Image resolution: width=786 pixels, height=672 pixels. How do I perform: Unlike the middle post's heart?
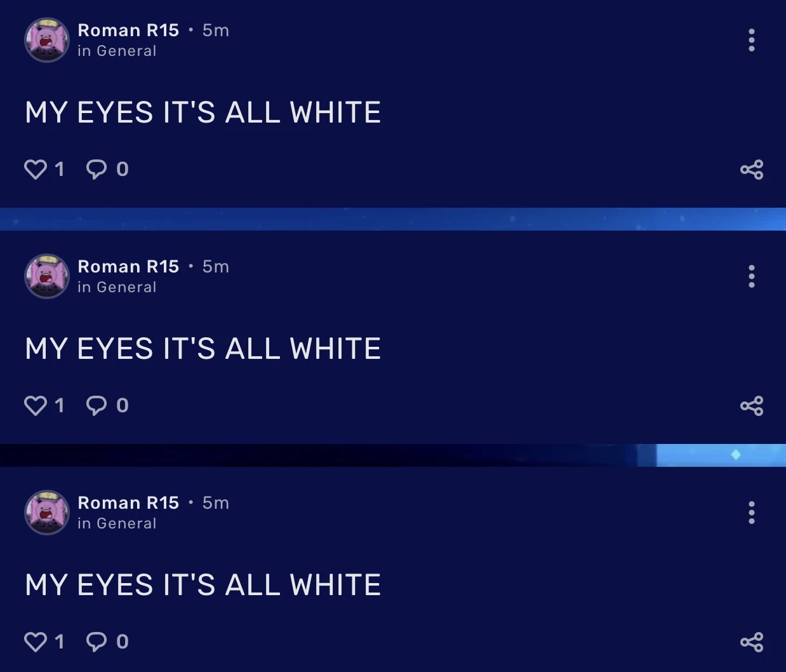36,405
